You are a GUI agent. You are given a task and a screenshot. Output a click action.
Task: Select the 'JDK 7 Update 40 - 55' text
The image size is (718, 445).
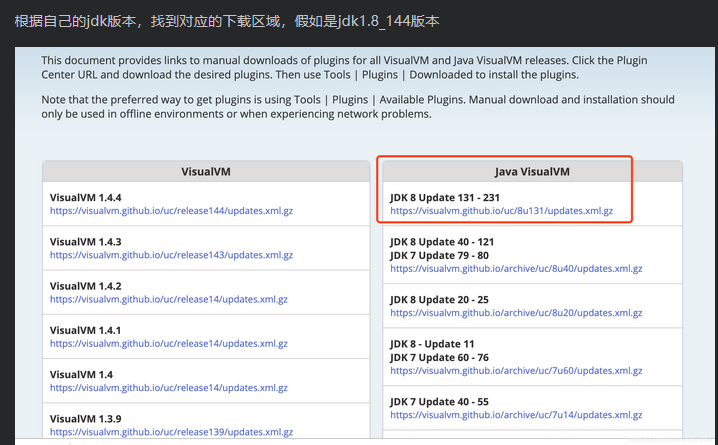[x=439, y=402]
